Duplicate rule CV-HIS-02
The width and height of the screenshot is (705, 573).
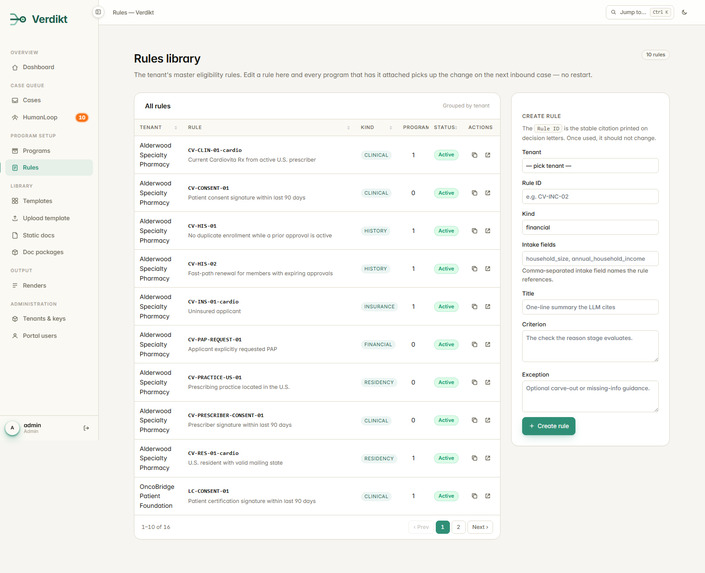(x=474, y=269)
